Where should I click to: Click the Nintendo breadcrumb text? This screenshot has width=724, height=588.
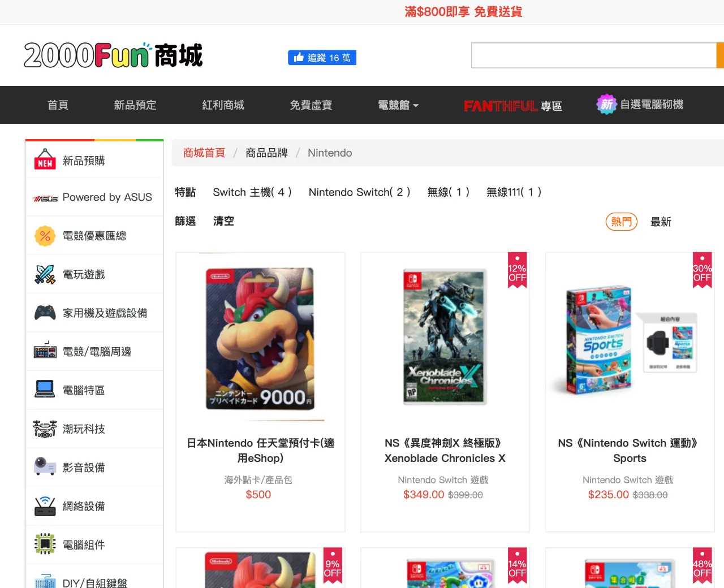coord(330,153)
